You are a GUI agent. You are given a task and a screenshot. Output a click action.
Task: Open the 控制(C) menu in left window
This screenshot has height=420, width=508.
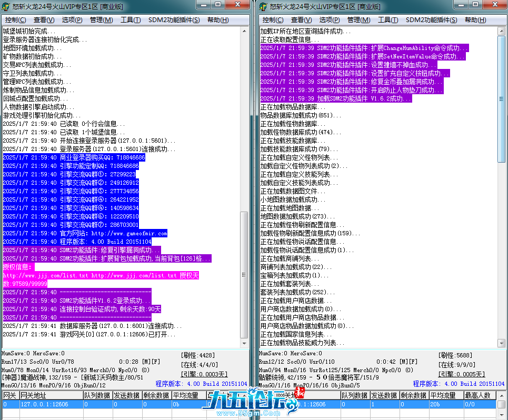click(x=15, y=20)
